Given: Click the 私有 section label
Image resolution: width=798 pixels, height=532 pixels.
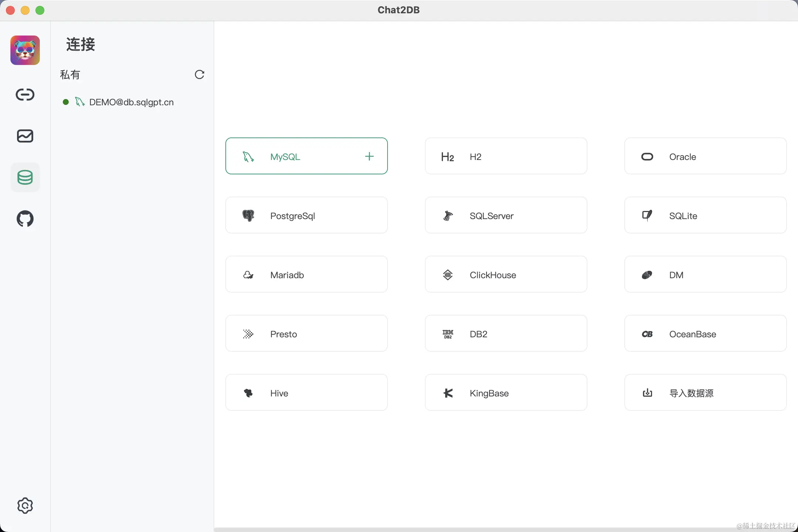Looking at the screenshot, I should 70,75.
